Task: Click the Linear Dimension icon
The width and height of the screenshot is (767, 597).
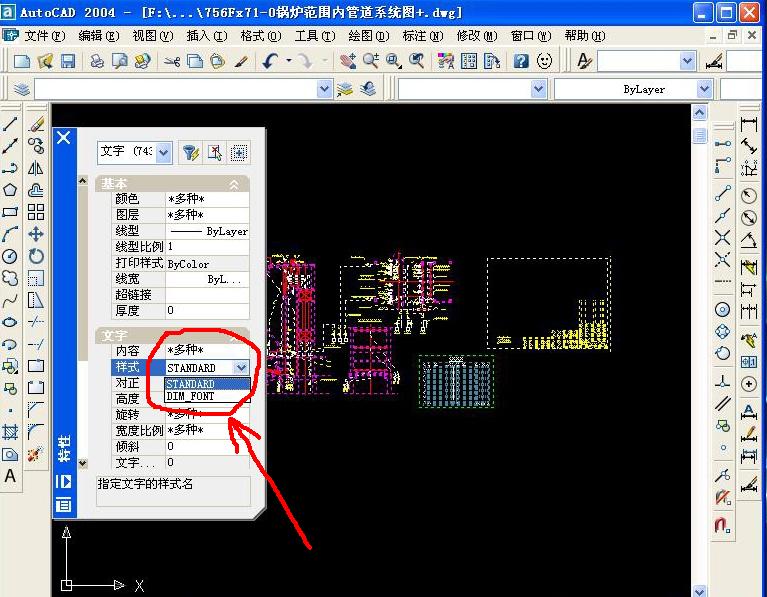Action: pyautogui.click(x=749, y=124)
